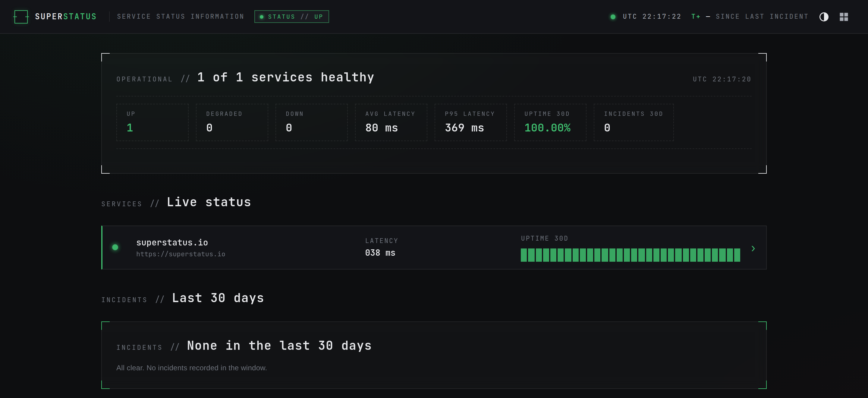Click 'None in the last 30 days' heading

279,346
